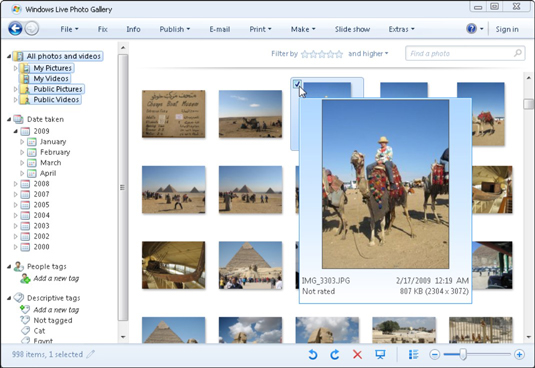Expand the 2008 year node
The width and height of the screenshot is (535, 368).
(15, 184)
